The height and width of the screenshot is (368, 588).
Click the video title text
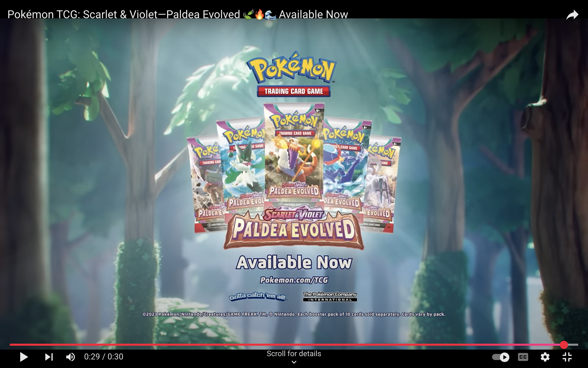178,14
